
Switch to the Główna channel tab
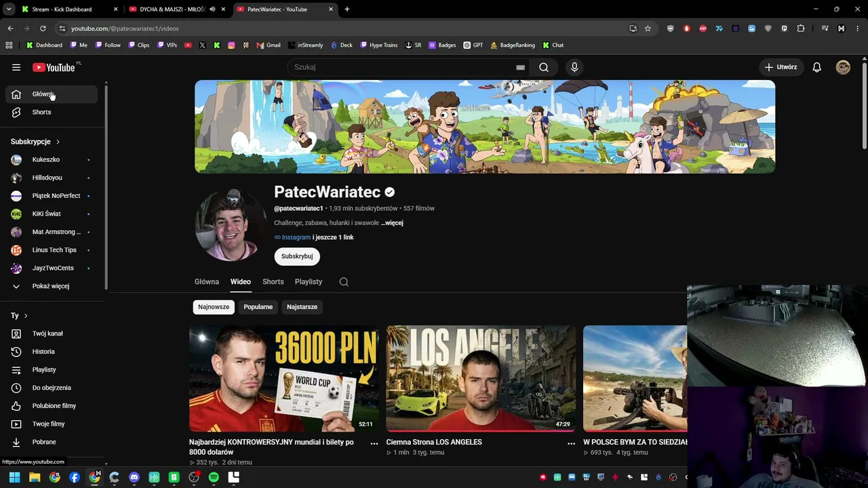(x=207, y=282)
